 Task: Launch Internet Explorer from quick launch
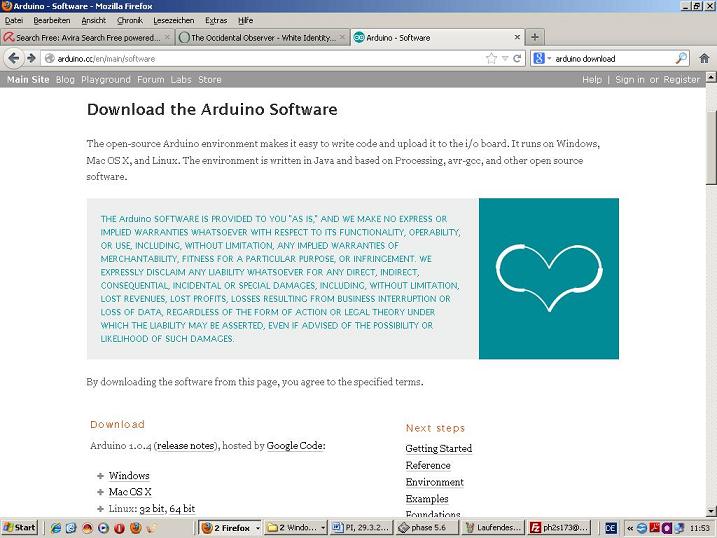(x=56, y=528)
